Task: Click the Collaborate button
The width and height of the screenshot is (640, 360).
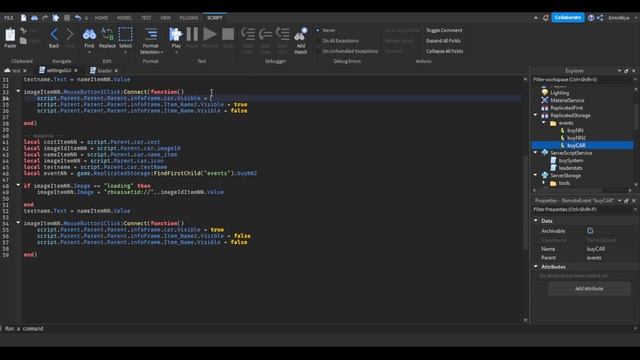Action: [x=568, y=18]
